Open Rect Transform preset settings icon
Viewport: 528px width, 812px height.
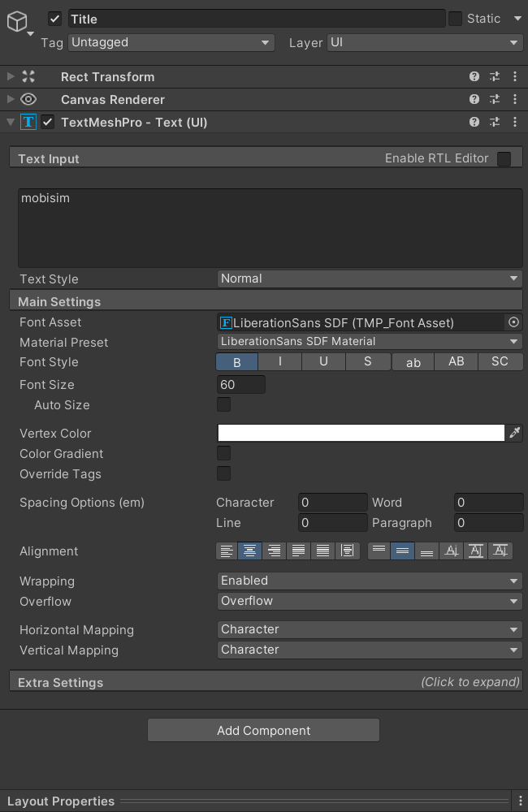tap(495, 76)
